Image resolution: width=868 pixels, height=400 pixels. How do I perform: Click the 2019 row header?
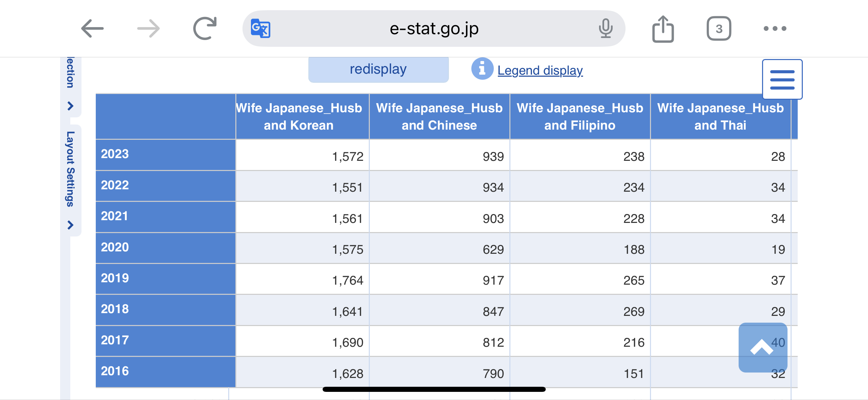click(x=165, y=279)
